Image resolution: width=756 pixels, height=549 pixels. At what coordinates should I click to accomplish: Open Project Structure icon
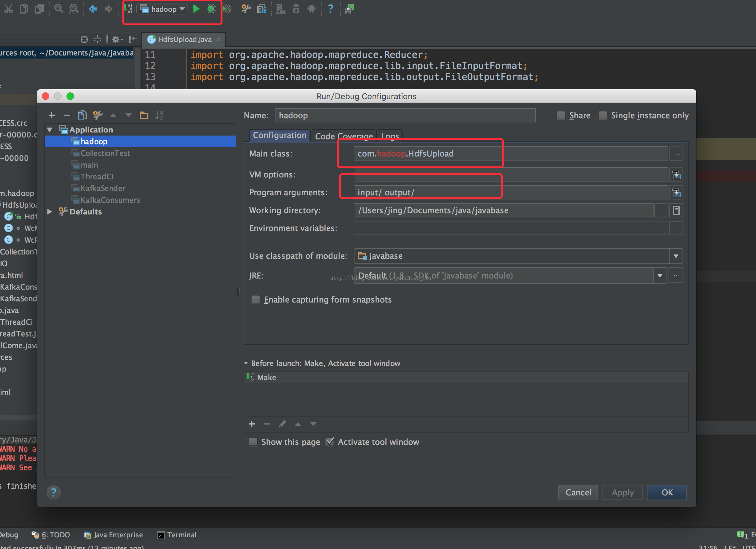[262, 9]
